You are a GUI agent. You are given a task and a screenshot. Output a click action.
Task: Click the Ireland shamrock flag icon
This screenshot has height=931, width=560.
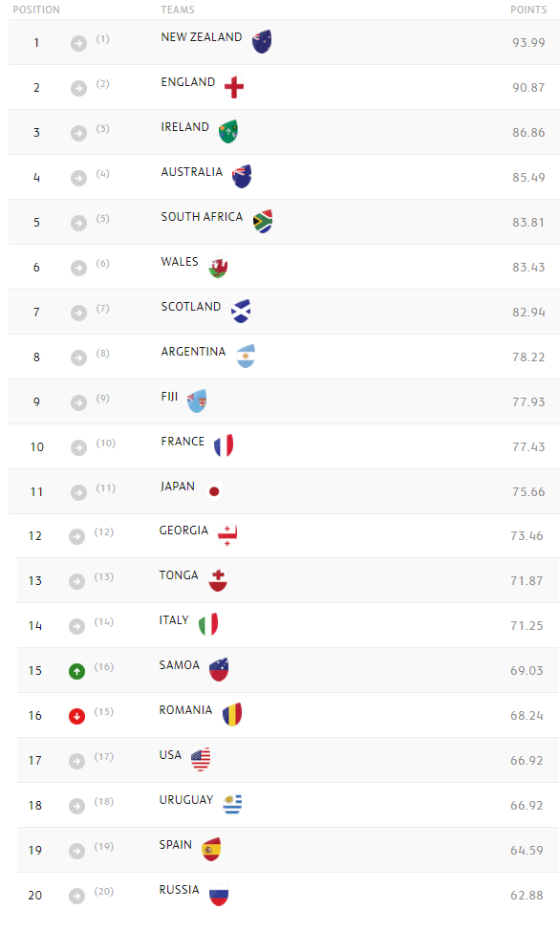coord(228,132)
